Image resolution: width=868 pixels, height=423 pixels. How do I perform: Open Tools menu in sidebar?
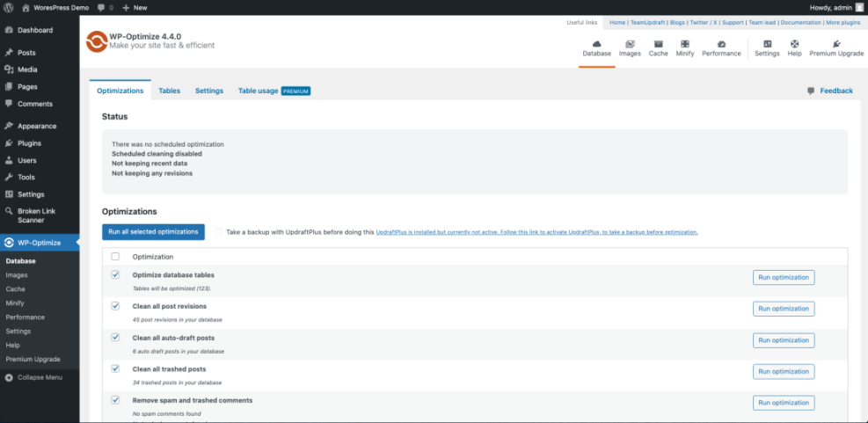26,177
